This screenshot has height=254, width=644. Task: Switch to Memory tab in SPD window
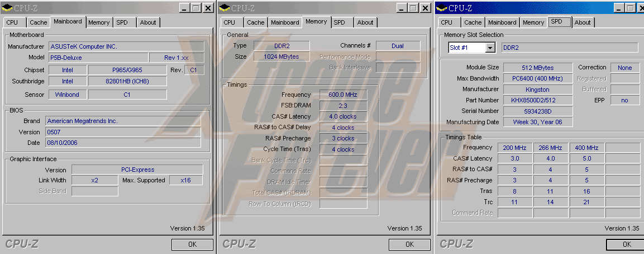pyautogui.click(x=533, y=22)
